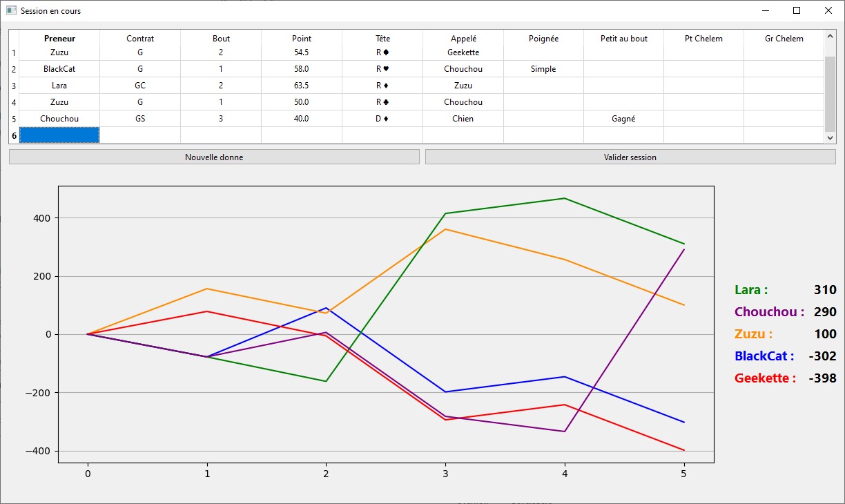Click BlackCat in the Preneur column
This screenshot has height=504, width=845.
tap(59, 69)
